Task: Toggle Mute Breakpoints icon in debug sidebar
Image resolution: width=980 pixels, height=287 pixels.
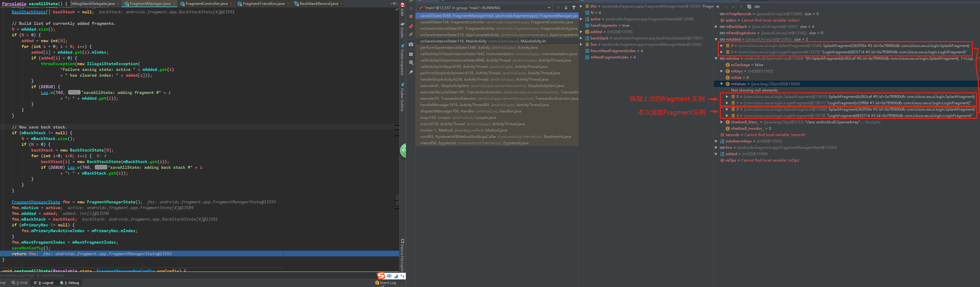Action: [x=411, y=34]
